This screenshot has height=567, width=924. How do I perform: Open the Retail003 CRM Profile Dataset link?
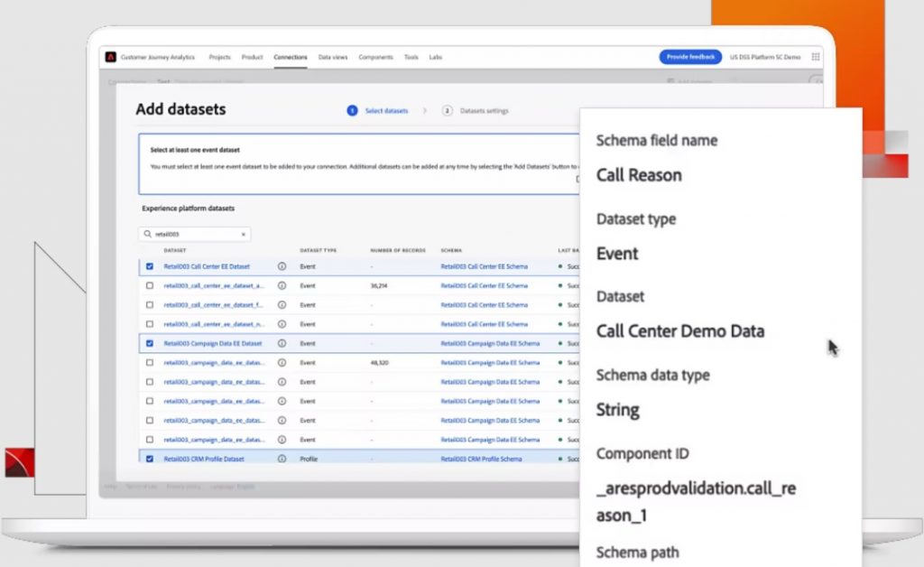204,459
